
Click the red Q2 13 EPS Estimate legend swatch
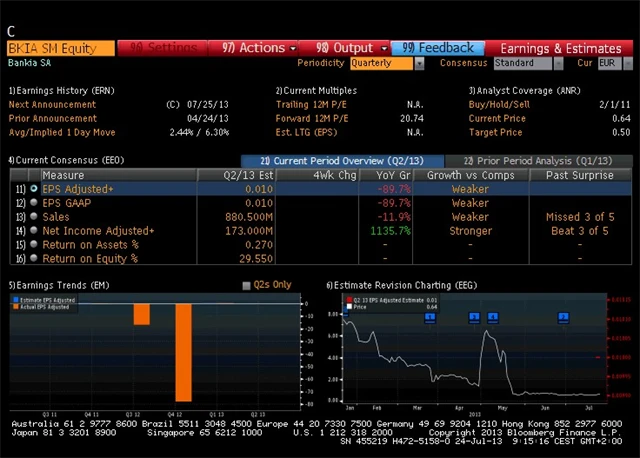(x=349, y=300)
